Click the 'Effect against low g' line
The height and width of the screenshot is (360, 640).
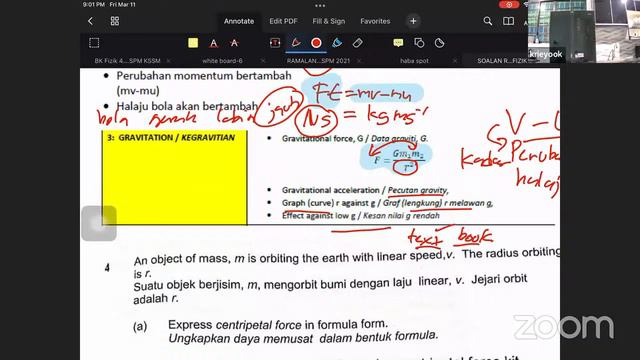click(x=360, y=216)
